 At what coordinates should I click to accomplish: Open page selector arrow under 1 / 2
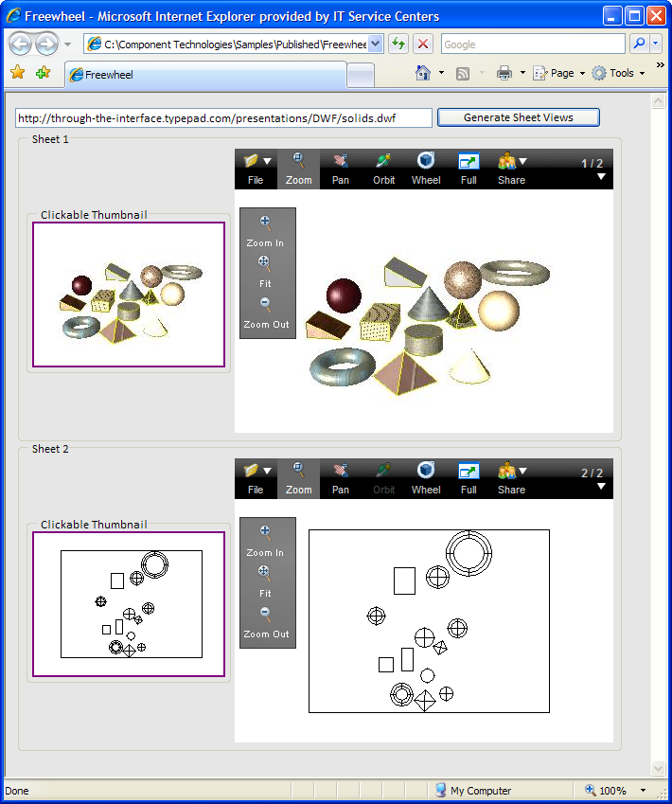click(x=601, y=177)
